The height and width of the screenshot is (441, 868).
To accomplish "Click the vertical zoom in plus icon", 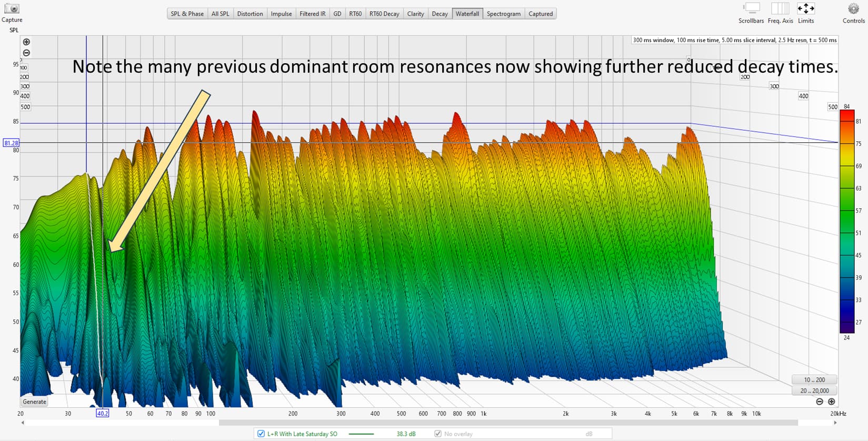I will tap(26, 42).
